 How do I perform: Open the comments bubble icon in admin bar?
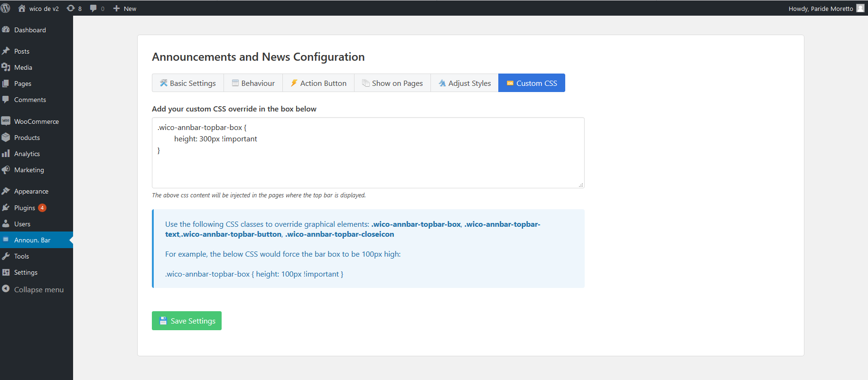pyautogui.click(x=93, y=8)
